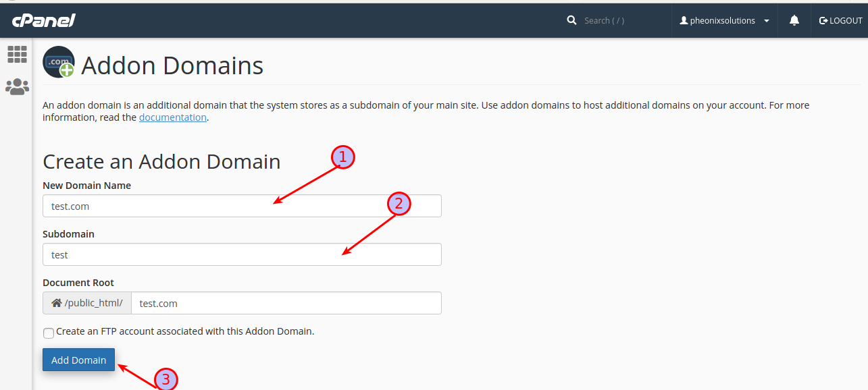The image size is (868, 390).
Task: Expand the pheonixsolutions account dropdown
Action: pyautogui.click(x=725, y=21)
